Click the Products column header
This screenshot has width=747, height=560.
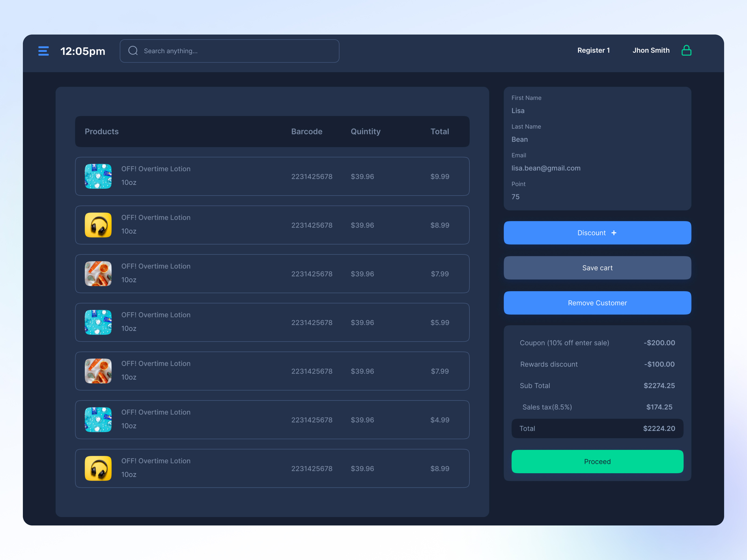tap(102, 131)
